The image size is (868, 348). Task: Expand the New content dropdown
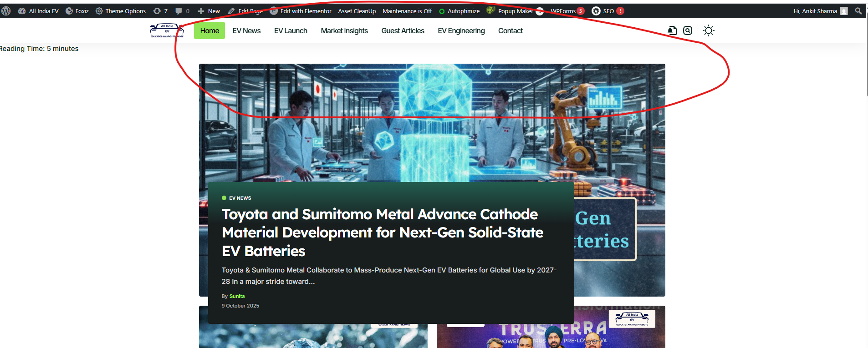coord(209,11)
